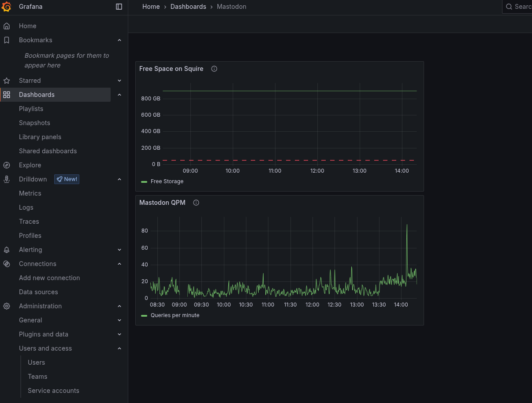The image size is (532, 403).
Task: Collapse the Administration section chevron
Action: pyautogui.click(x=119, y=306)
